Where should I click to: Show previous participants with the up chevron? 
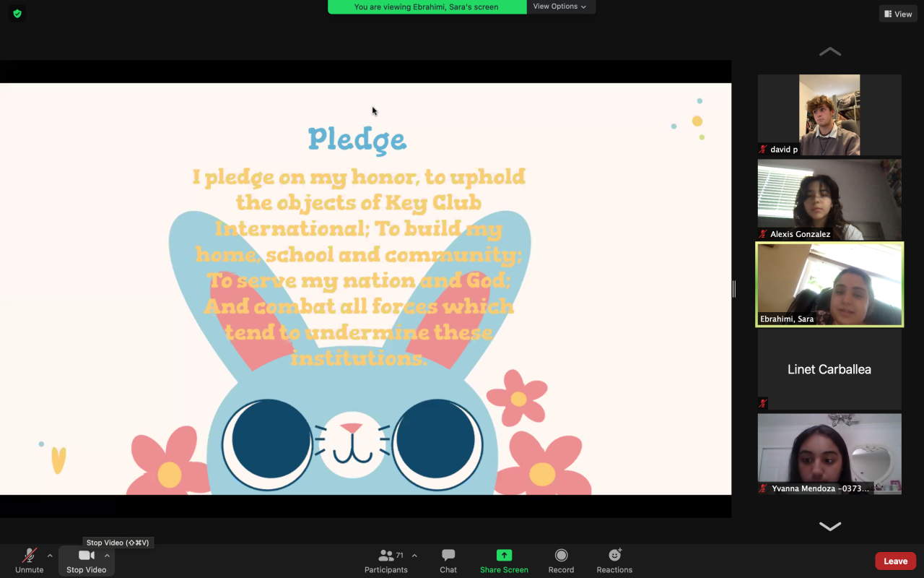(829, 52)
